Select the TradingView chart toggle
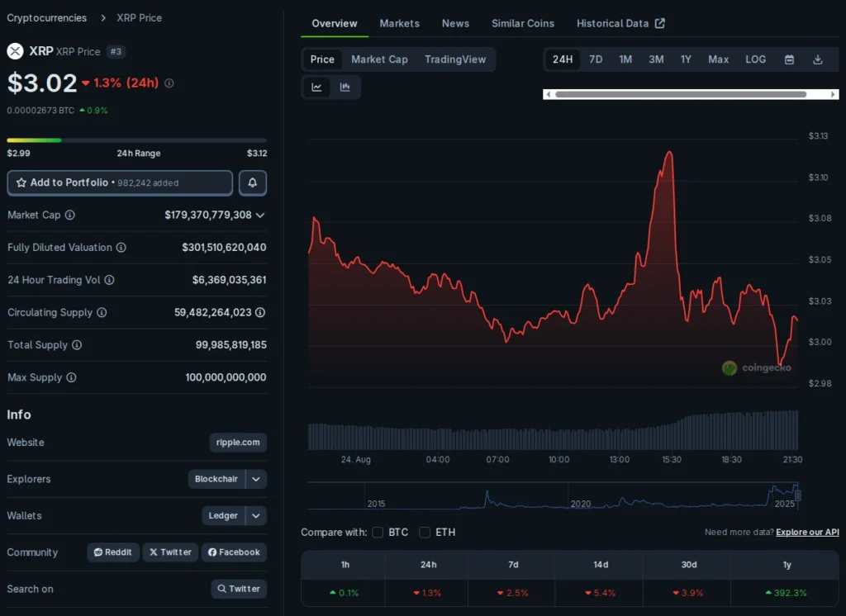 [x=455, y=59]
